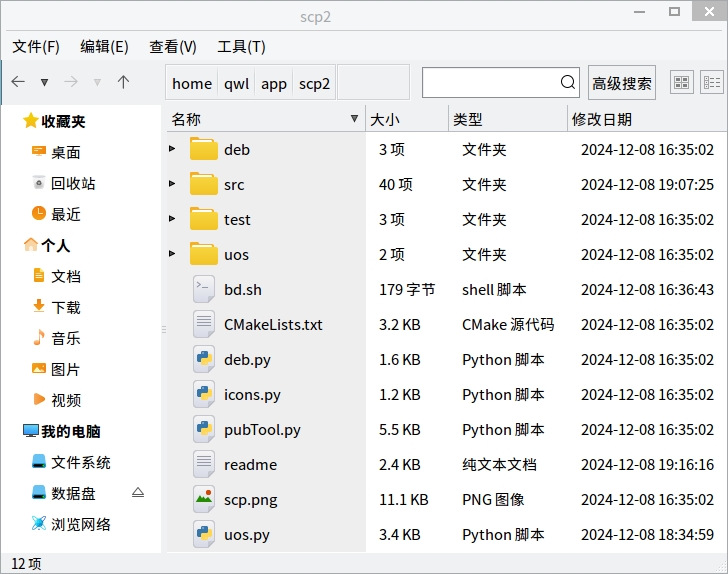Expand the src folder disclosure triangle
The width and height of the screenshot is (728, 574).
172,185
